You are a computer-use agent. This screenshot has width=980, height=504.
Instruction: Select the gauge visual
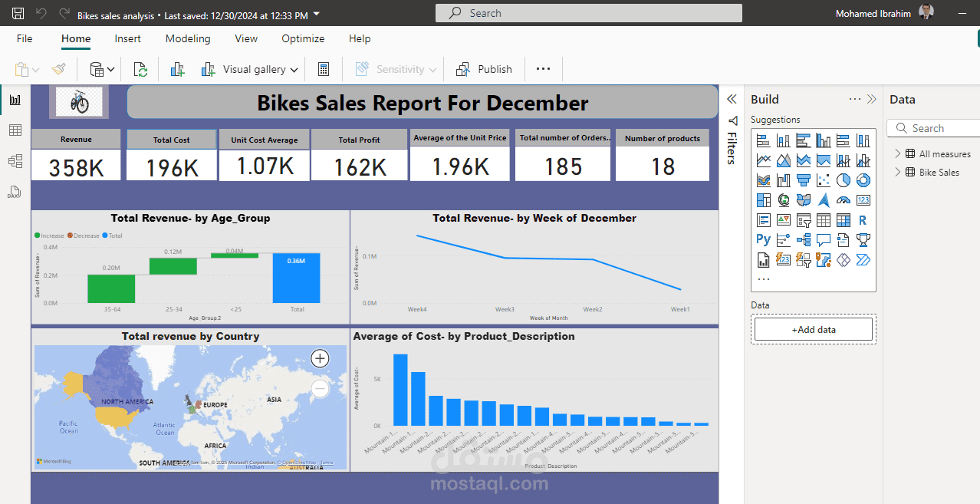[843, 199]
